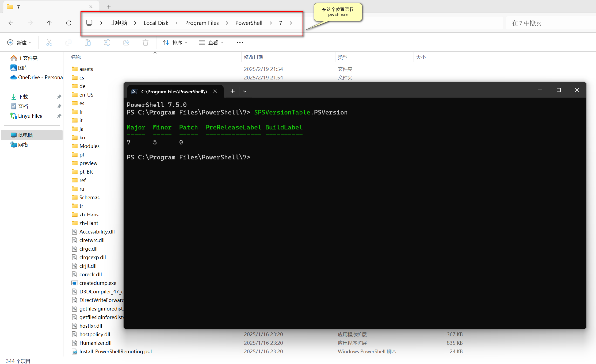Open 下载 downloads quick access item
Screen dimensions: 596x364
coord(19,97)
